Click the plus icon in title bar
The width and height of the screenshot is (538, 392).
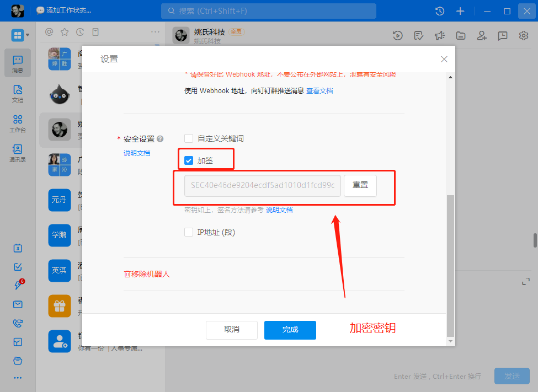pyautogui.click(x=460, y=11)
